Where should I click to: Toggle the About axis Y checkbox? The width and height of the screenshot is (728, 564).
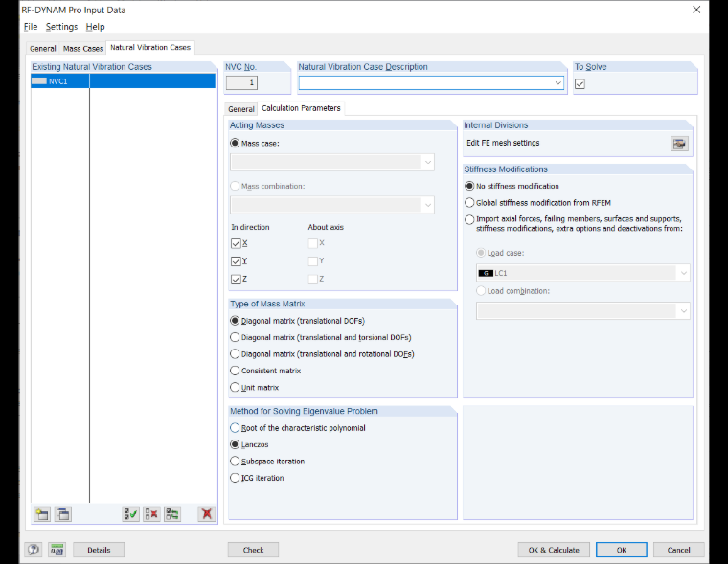point(313,261)
